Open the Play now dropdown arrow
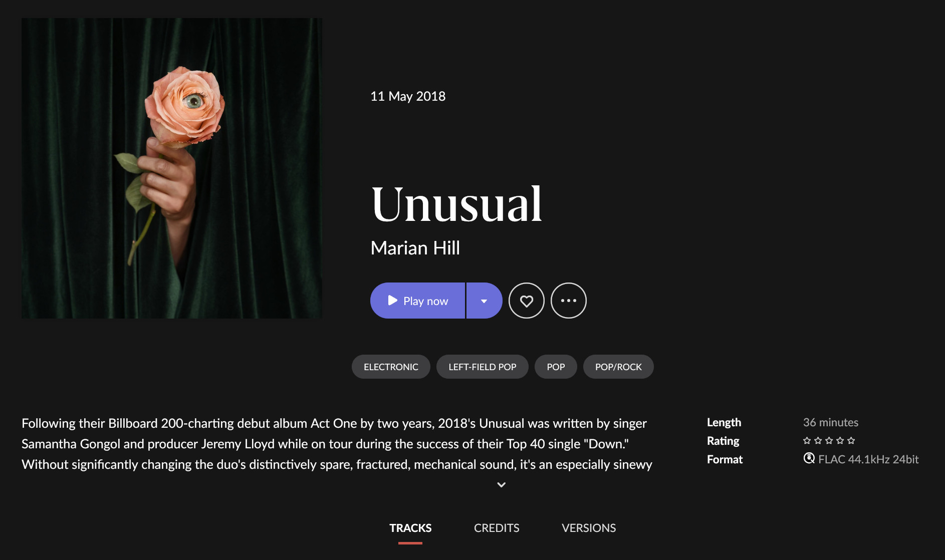 484,301
